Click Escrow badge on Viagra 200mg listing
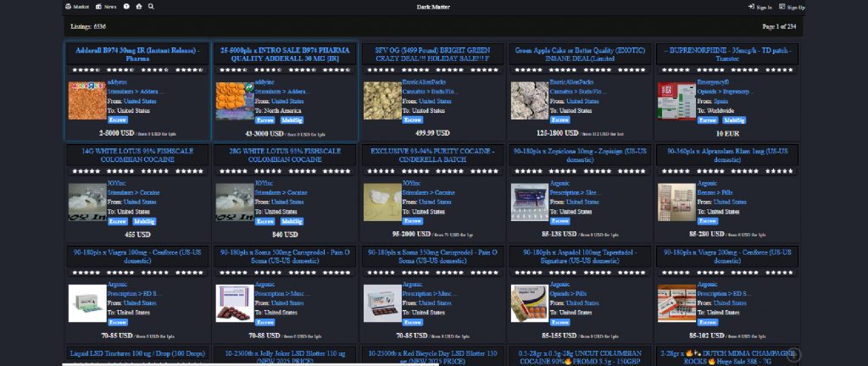 coord(708,322)
